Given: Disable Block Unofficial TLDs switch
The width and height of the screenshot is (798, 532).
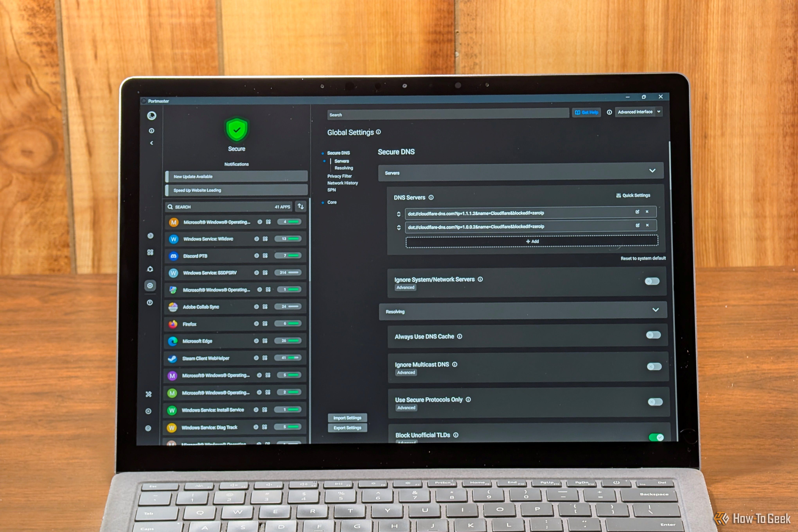Looking at the screenshot, I should [x=656, y=437].
